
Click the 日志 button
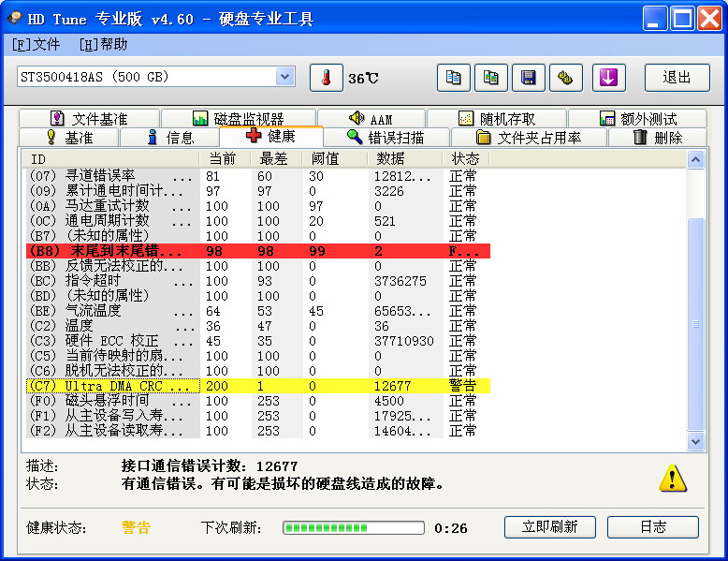653,527
